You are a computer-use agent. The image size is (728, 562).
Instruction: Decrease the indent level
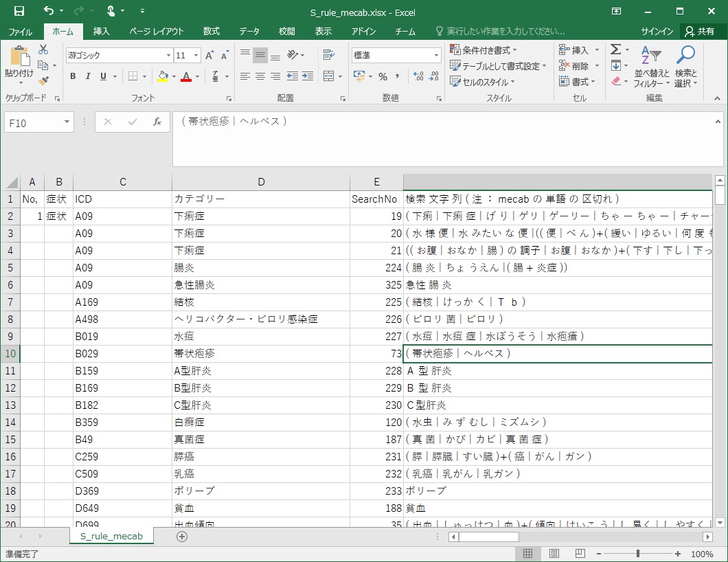[x=293, y=76]
